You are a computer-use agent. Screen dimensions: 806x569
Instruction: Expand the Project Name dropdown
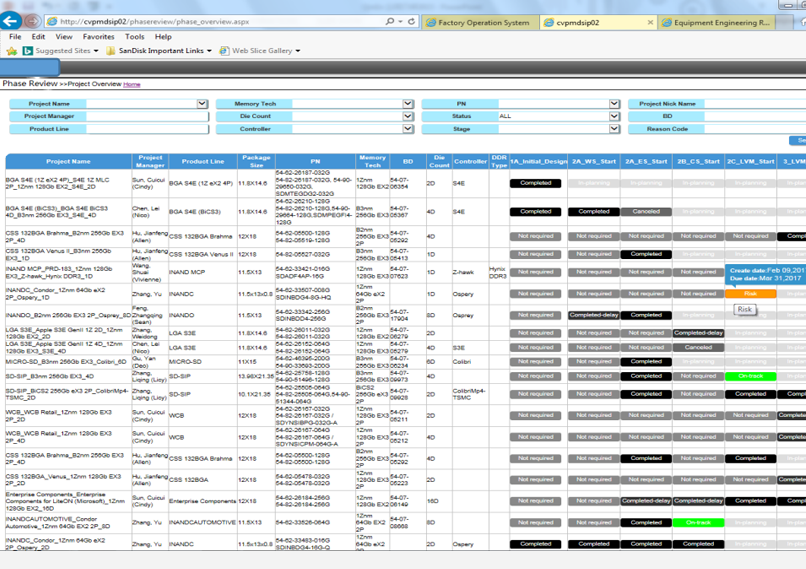[202, 104]
